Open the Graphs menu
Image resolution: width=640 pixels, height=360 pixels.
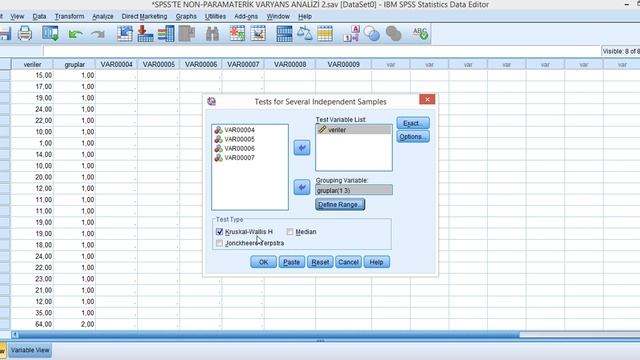186,16
